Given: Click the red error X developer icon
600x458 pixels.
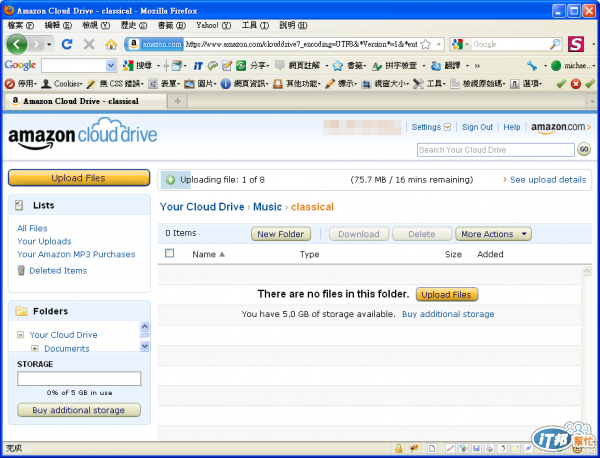Looking at the screenshot, I should [x=576, y=83].
